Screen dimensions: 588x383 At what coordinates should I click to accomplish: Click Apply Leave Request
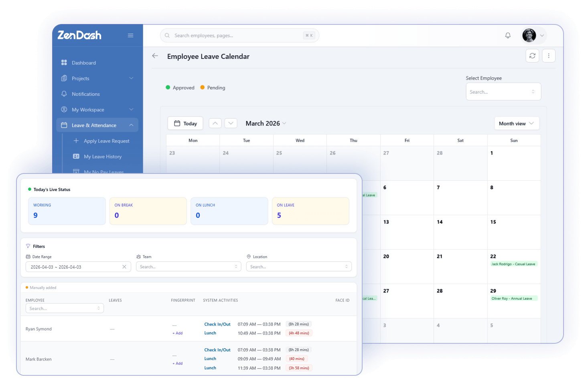pos(106,141)
